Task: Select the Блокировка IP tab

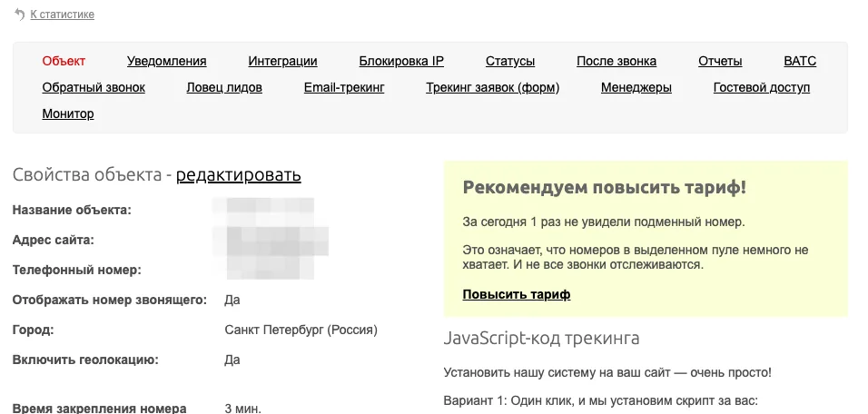Action: click(401, 61)
